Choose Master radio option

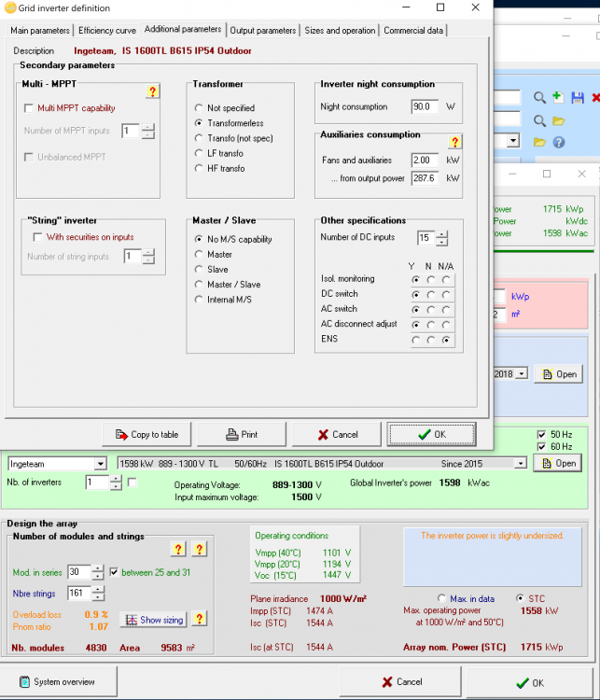(x=199, y=254)
